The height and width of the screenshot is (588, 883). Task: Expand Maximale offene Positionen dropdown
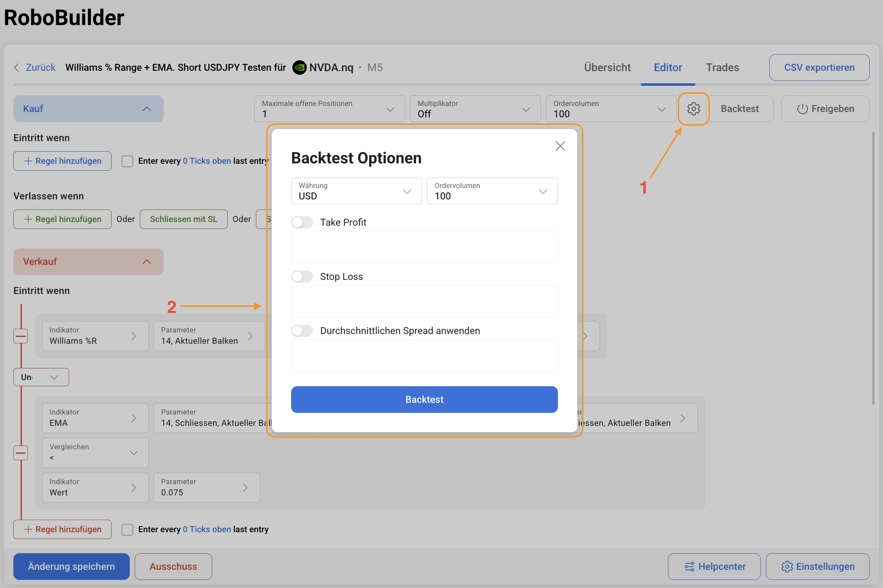[x=329, y=109]
